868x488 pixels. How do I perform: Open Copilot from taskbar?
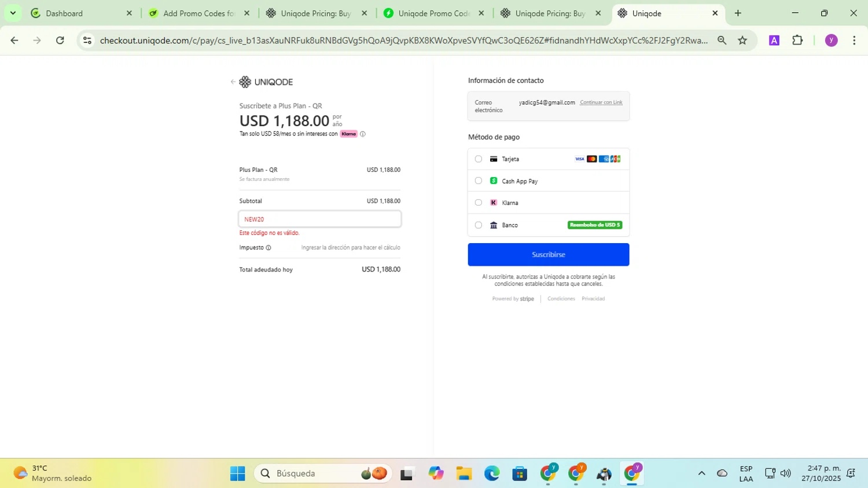(x=436, y=474)
